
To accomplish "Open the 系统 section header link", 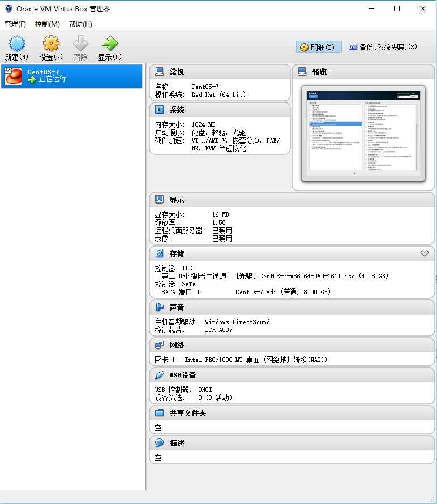I will point(177,110).
